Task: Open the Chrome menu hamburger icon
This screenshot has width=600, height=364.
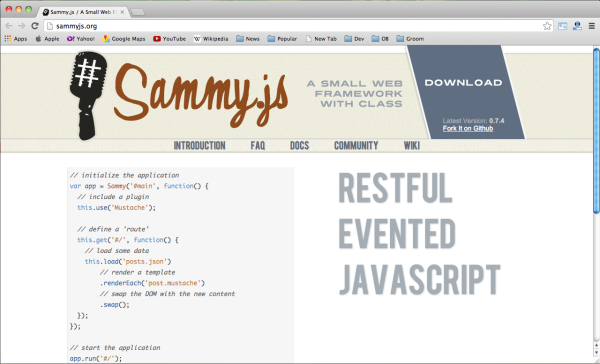Action: (x=592, y=26)
